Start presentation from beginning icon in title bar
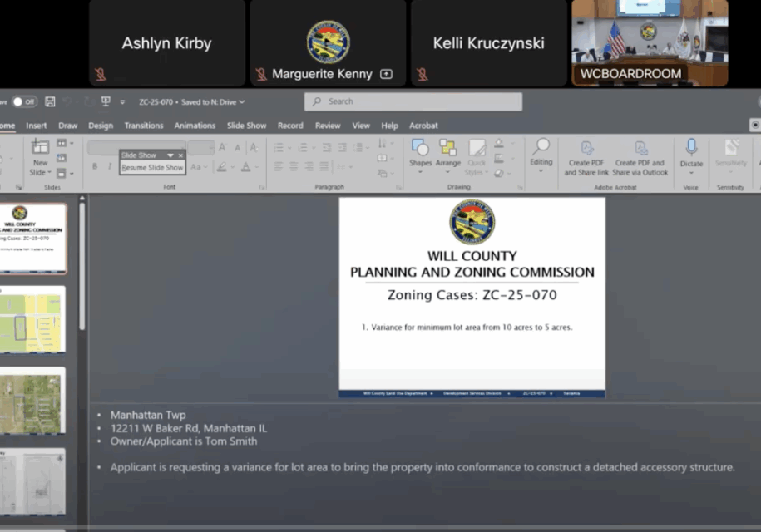This screenshot has height=532, width=761. [x=106, y=101]
